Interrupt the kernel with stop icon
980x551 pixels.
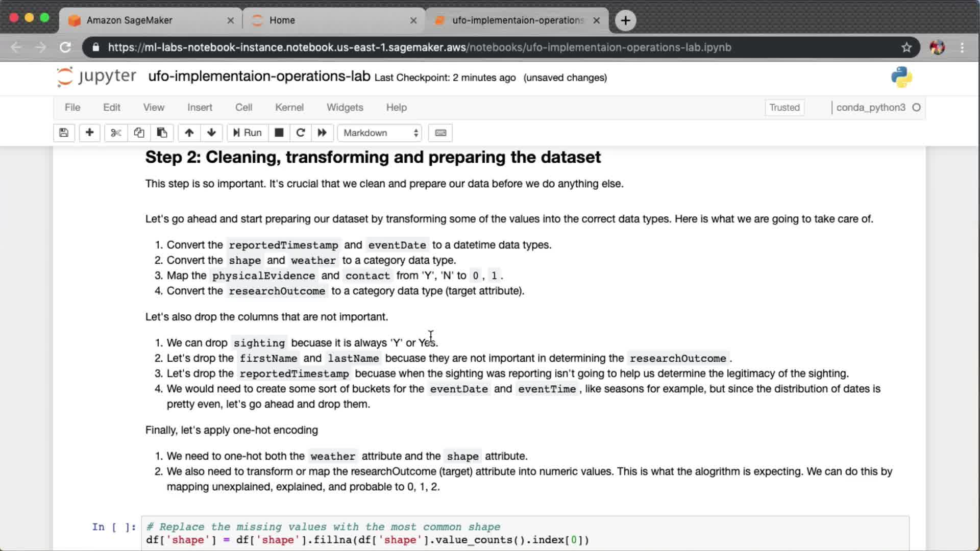pyautogui.click(x=279, y=133)
